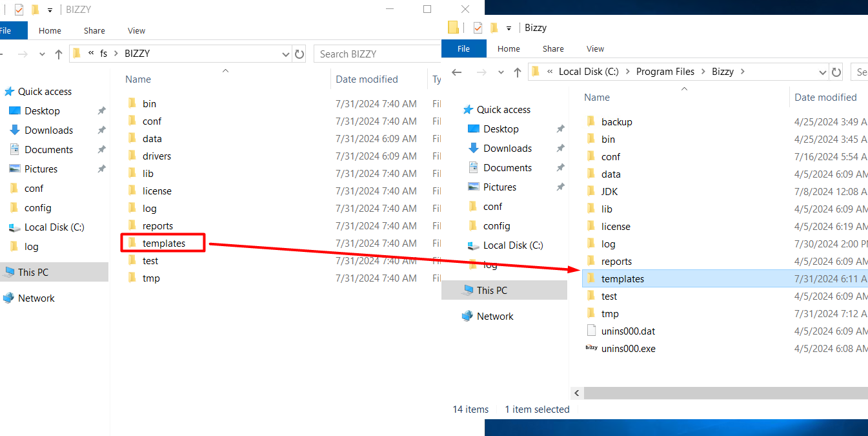Click config in the fs BIZZY sidebar
868x436 pixels.
tap(38, 208)
